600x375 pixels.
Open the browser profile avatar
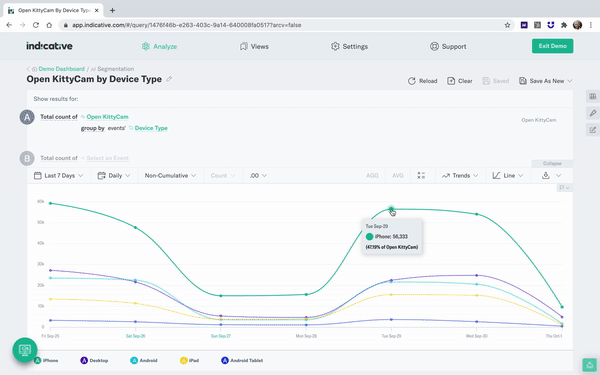point(577,25)
